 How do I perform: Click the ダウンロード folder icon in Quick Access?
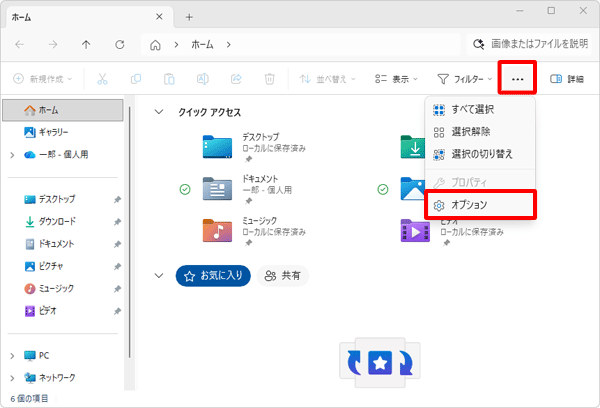coord(412,147)
